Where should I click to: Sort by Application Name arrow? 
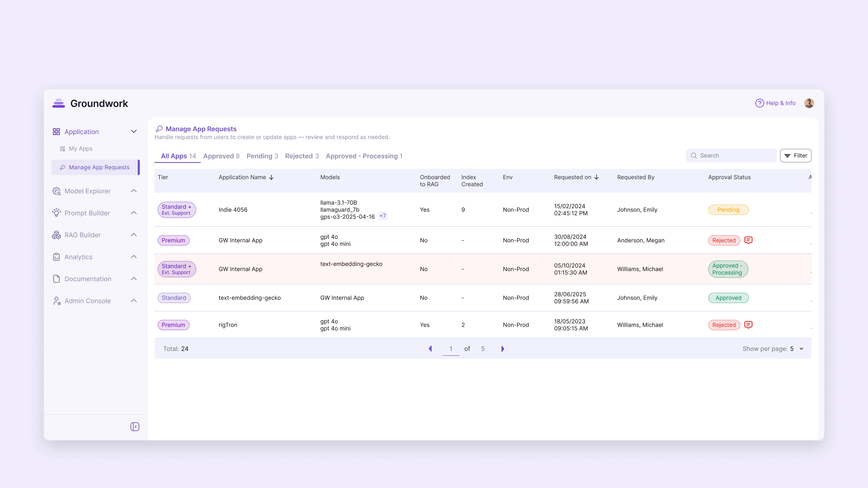[271, 178]
